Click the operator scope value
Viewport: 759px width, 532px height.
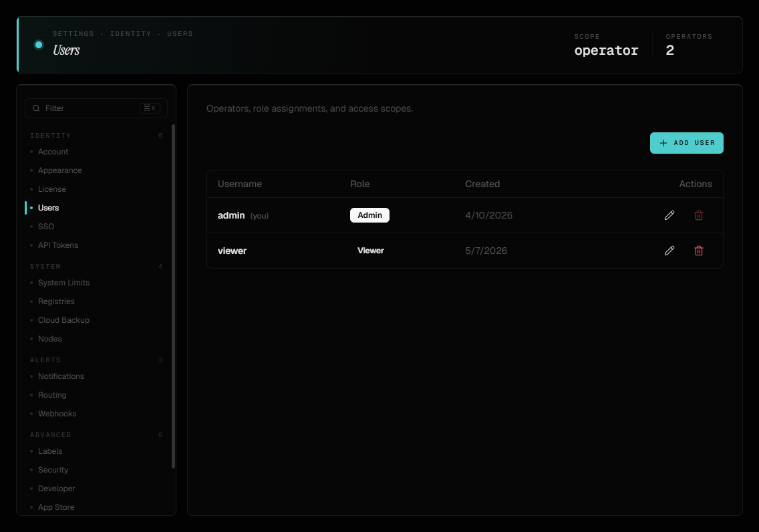[x=606, y=50]
